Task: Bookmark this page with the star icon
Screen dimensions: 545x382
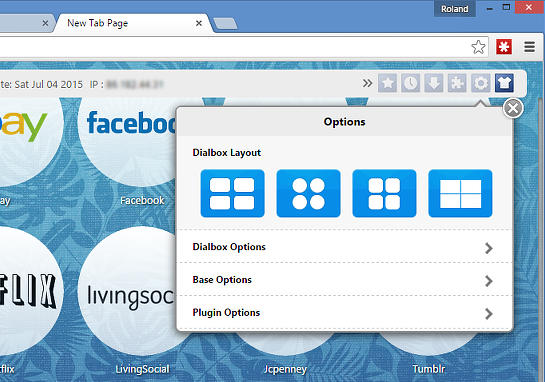Action: 478,47
